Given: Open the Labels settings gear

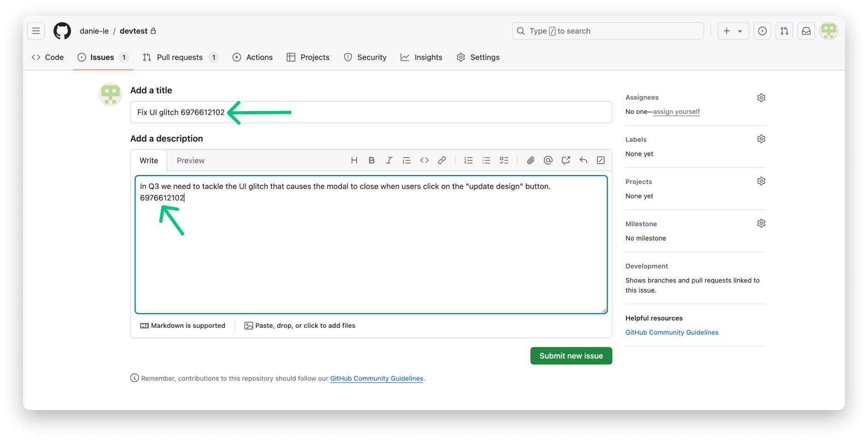Looking at the screenshot, I should click(761, 139).
